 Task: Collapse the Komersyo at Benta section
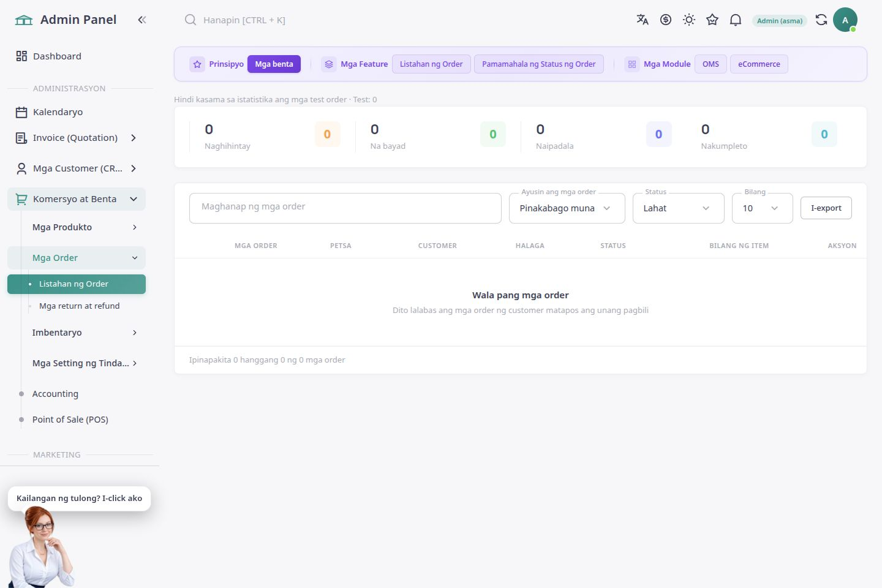click(x=134, y=199)
